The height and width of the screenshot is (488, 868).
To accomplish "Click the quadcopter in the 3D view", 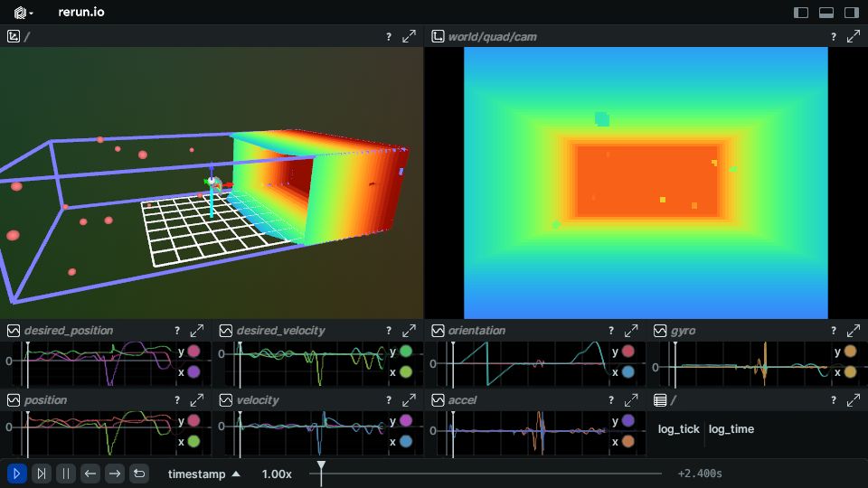I will click(x=212, y=183).
